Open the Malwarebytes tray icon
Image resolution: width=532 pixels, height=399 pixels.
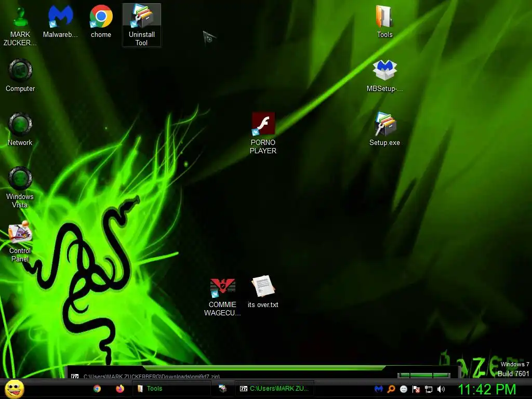[x=379, y=389]
